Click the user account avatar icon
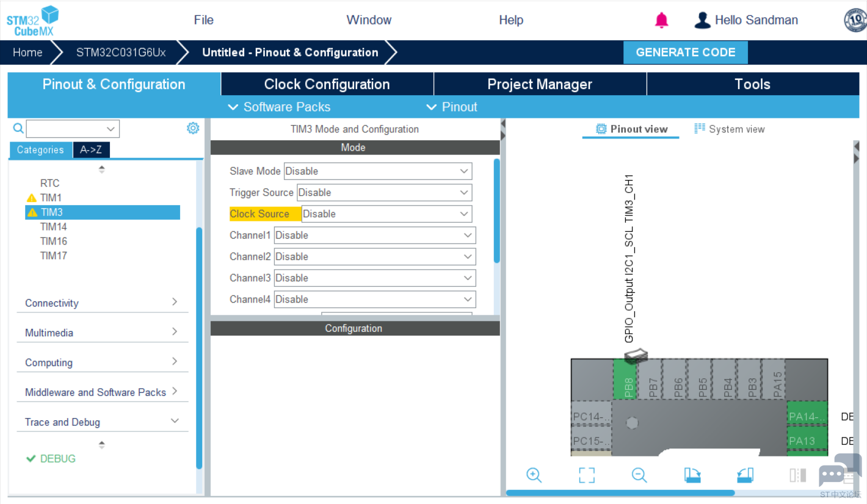This screenshot has height=504, width=867. tap(703, 20)
